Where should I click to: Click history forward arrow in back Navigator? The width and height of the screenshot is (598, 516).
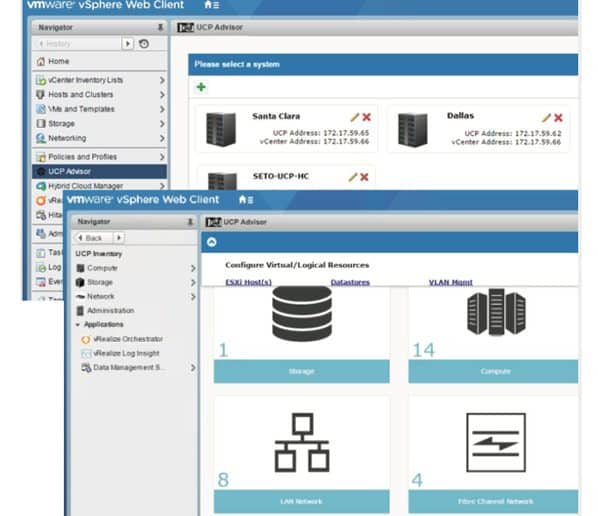128,44
